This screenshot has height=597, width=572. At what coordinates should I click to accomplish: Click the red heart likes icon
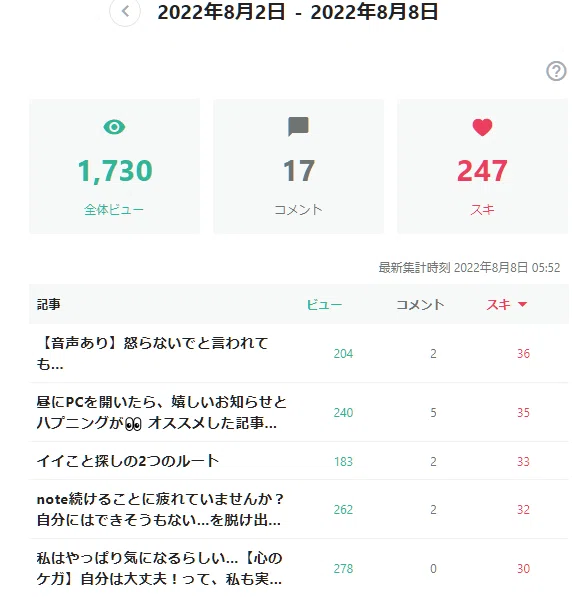tap(482, 127)
